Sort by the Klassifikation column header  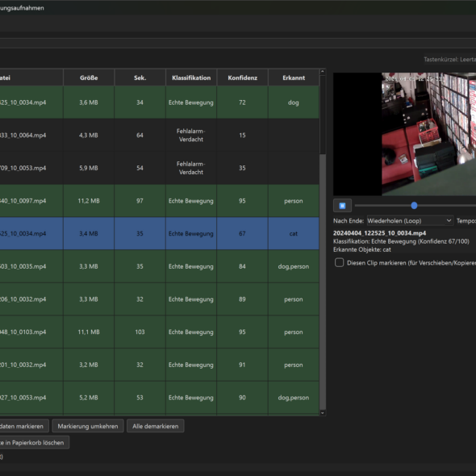[x=191, y=77]
